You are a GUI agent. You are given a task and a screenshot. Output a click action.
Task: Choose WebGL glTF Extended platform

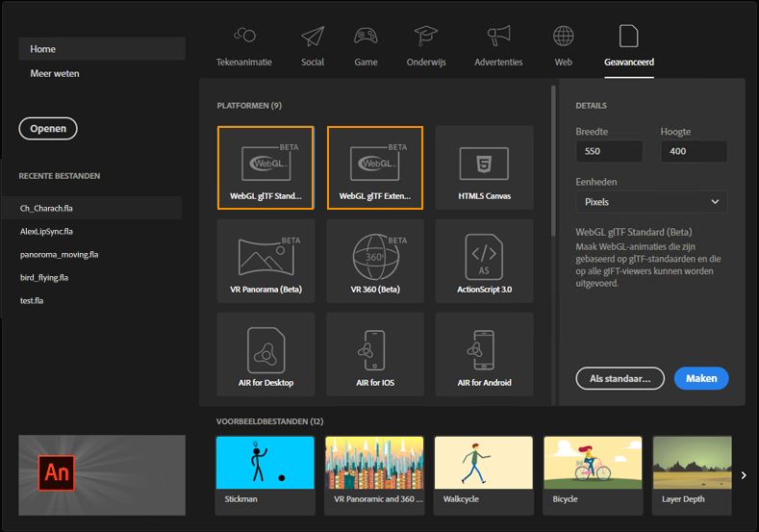375,167
